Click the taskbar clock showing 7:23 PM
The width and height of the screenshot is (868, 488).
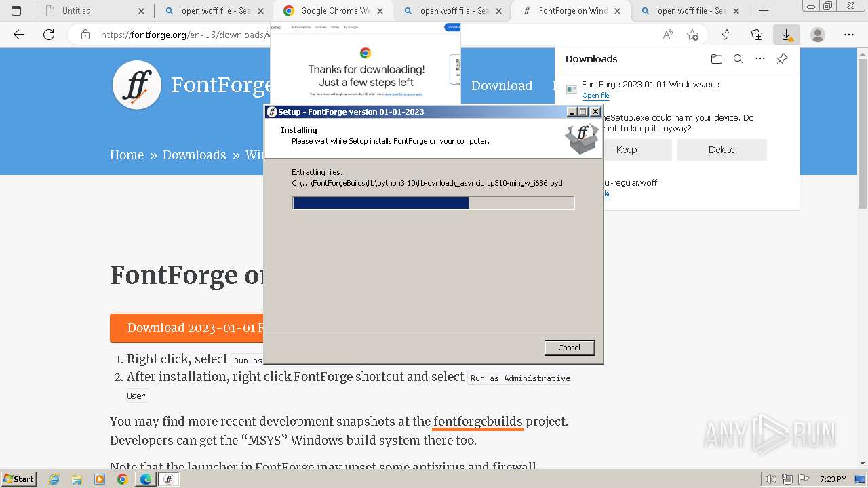[833, 479]
